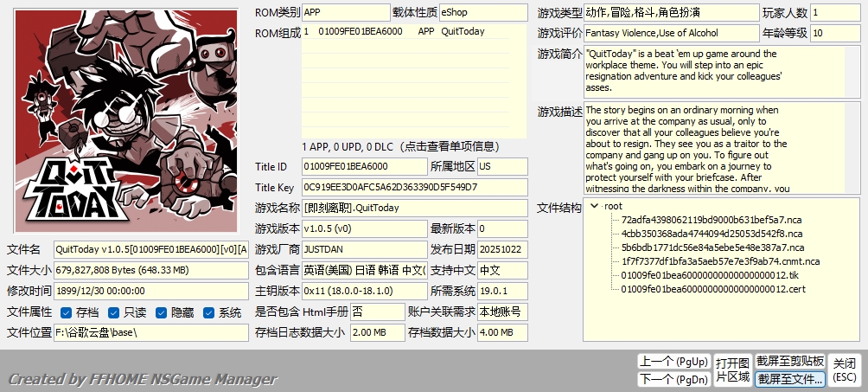Click the 打开图片区域 button
Screen dimensions: 868x392
pyautogui.click(x=732, y=370)
